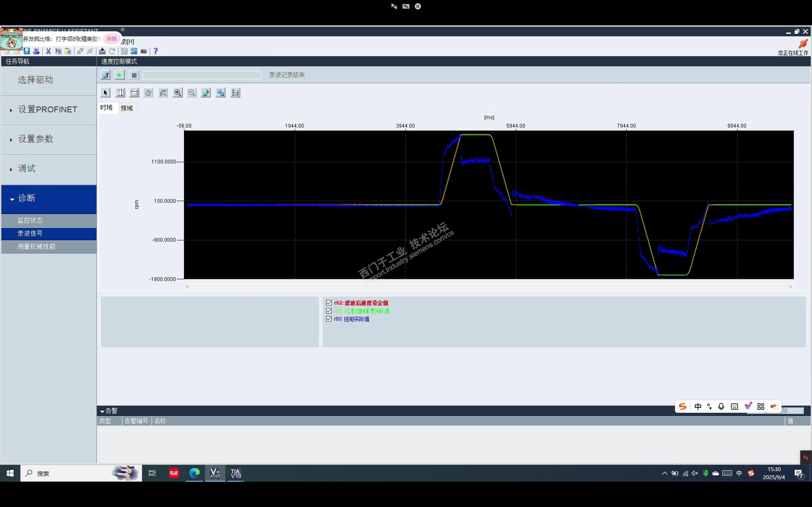Click Save parameters to ROM icon

click(x=102, y=51)
